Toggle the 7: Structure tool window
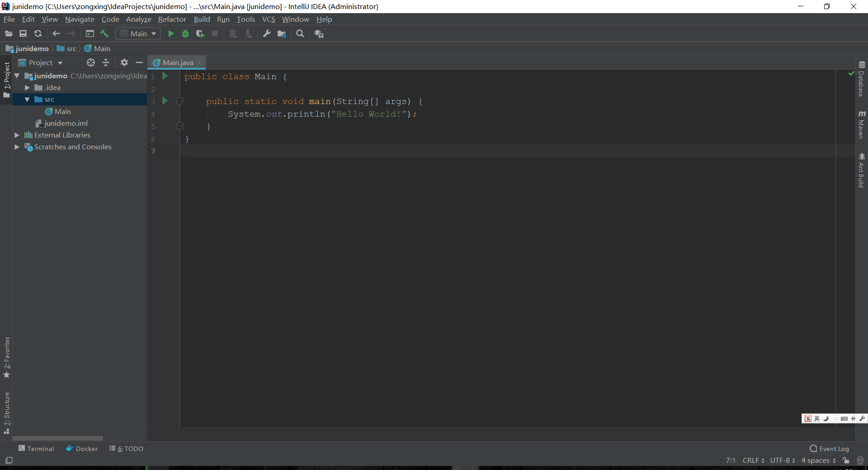The height and width of the screenshot is (470, 868). click(7, 413)
